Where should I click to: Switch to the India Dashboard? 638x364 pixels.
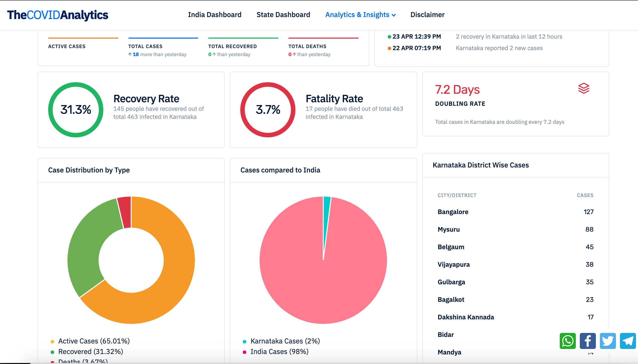[214, 15]
